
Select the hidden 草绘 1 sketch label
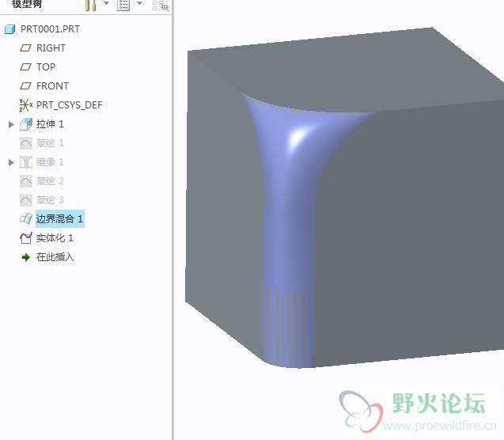pos(50,143)
